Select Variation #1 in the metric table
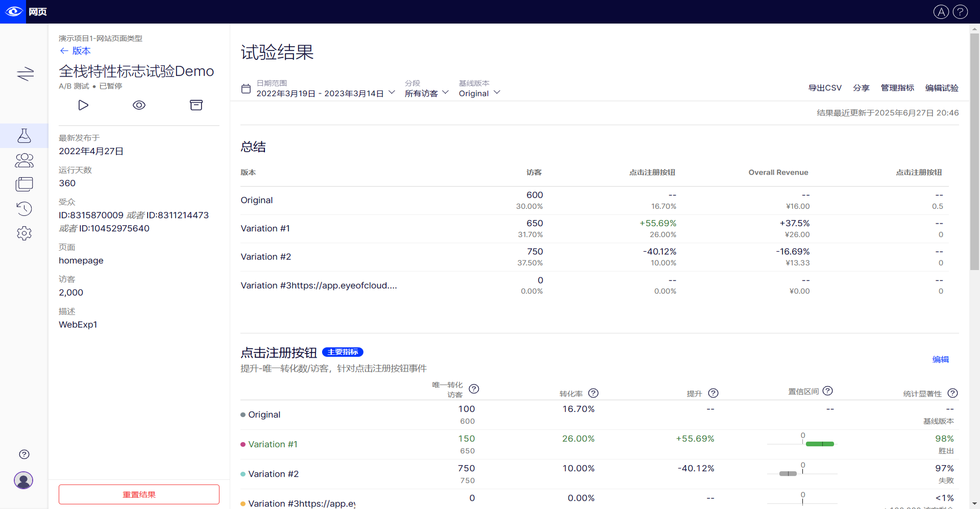Screen dimensions: 980x509 pyautogui.click(x=273, y=444)
